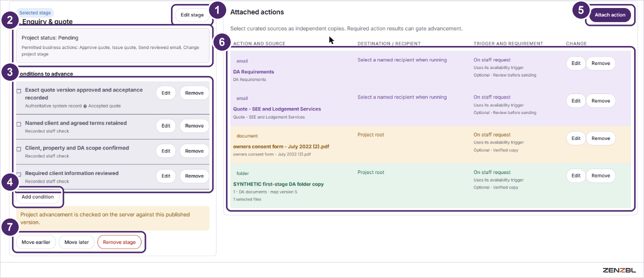The width and height of the screenshot is (644, 278).
Task: Remove the 'Named client and agreed terms' condition
Action: pyautogui.click(x=194, y=126)
